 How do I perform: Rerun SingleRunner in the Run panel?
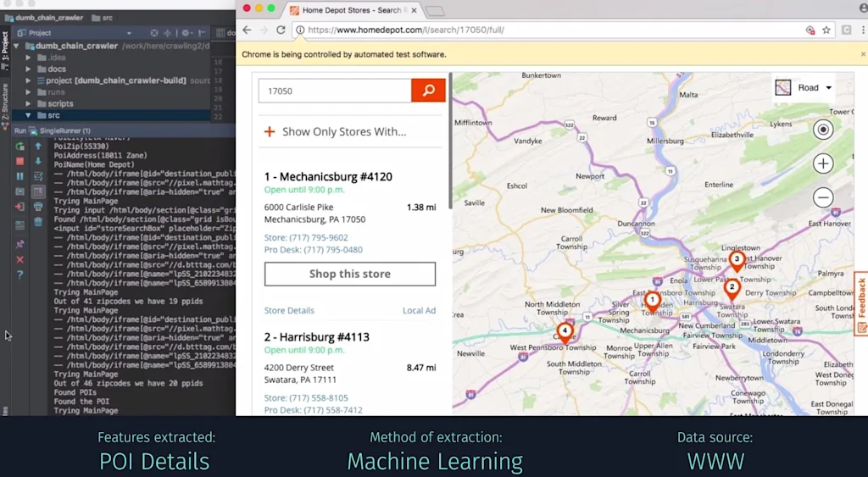[x=20, y=147]
